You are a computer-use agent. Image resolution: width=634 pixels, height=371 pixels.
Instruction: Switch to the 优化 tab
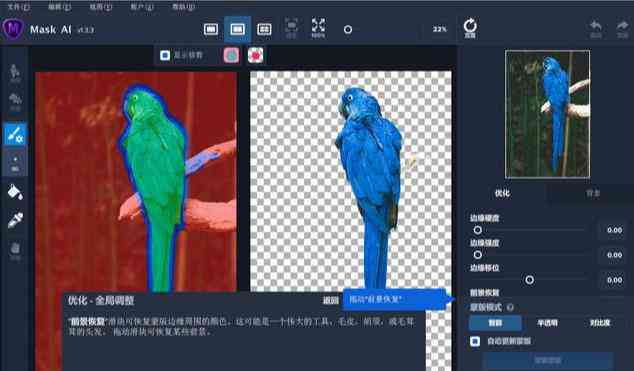[x=502, y=193]
